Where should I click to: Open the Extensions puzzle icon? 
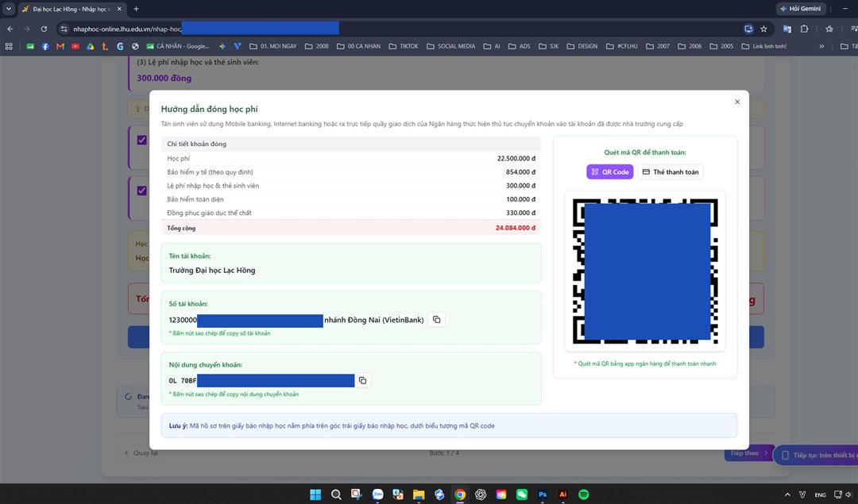coord(804,29)
